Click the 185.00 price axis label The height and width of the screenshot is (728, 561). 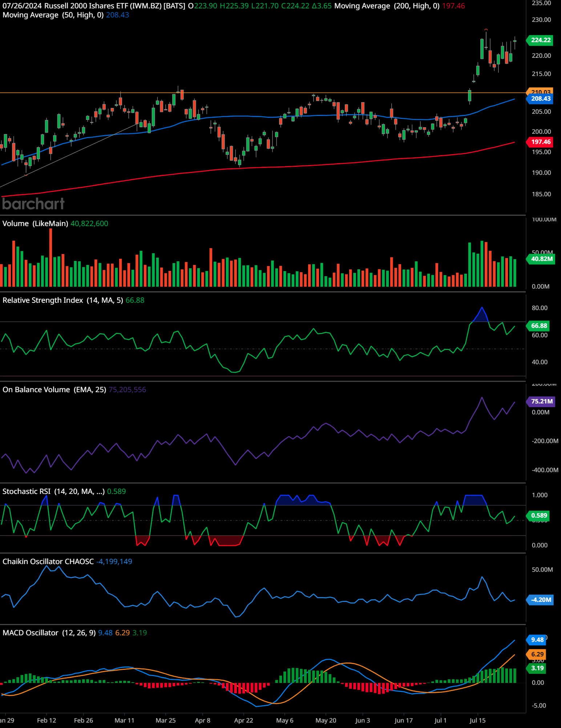[x=541, y=194]
